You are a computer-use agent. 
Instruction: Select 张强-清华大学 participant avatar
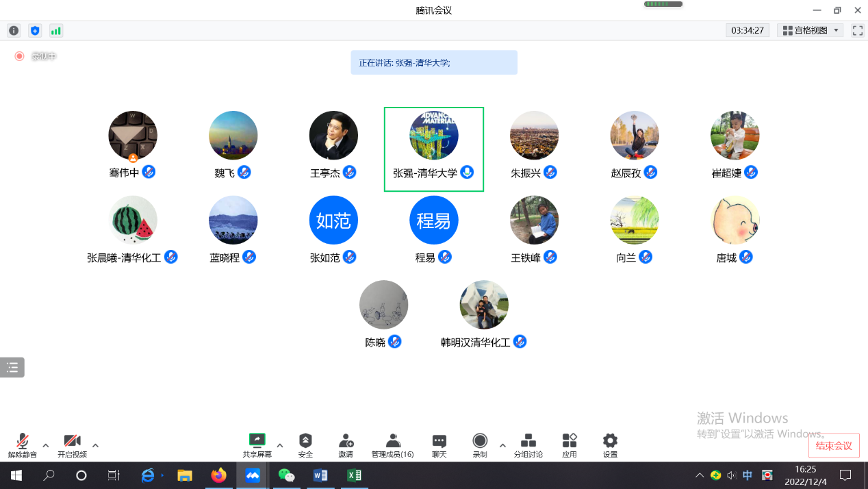[434, 136]
